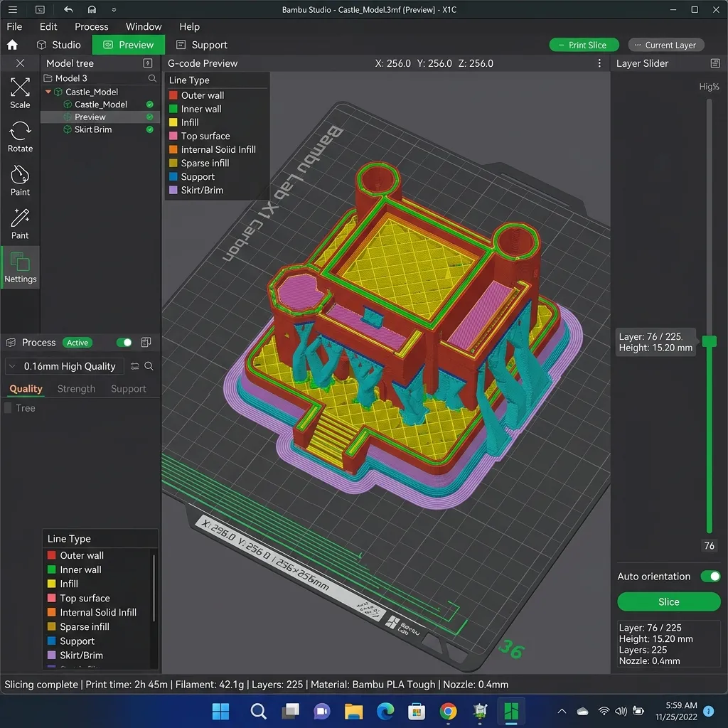Image resolution: width=728 pixels, height=728 pixels.
Task: Open the Support tab in top bar
Action: [x=202, y=45]
